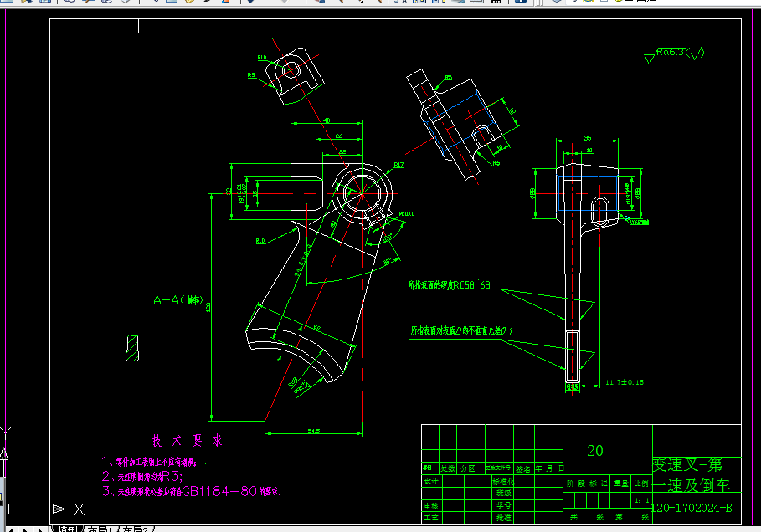Click the 重量 header cell
761x532 pixels.
pos(620,483)
